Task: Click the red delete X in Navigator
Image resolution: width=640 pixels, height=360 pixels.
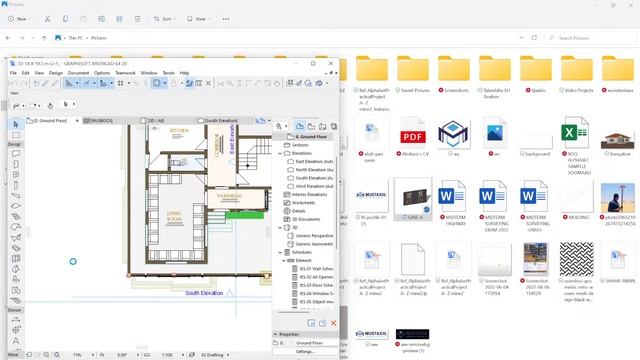Action: 333,323
